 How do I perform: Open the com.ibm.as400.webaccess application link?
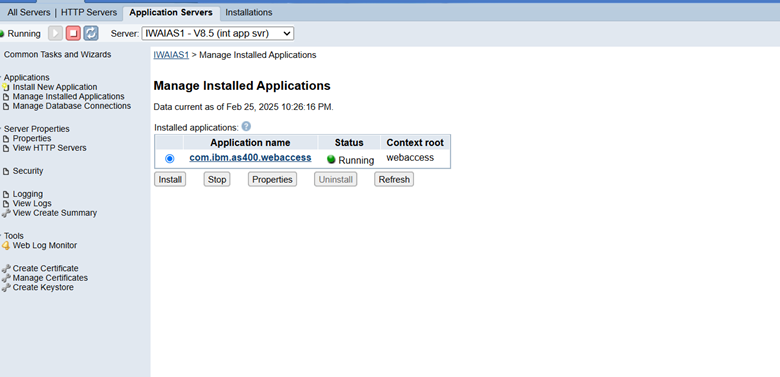click(250, 158)
